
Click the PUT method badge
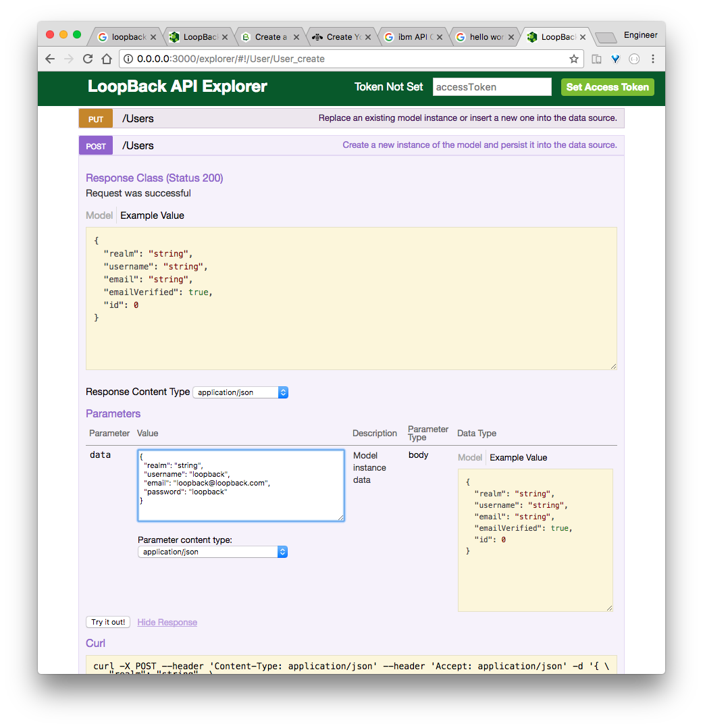coord(96,119)
